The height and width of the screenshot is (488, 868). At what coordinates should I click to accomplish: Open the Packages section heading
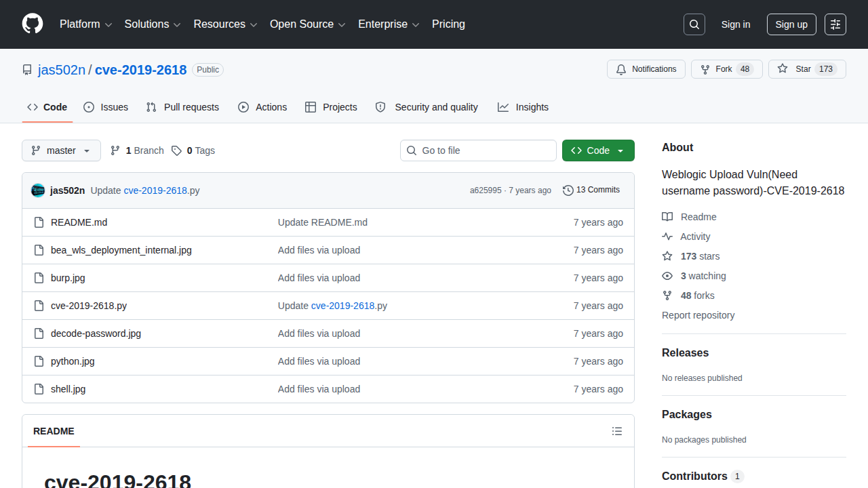click(687, 415)
